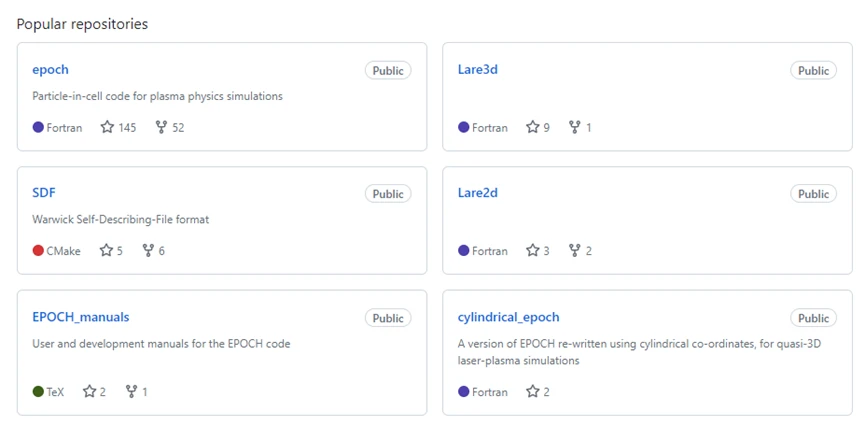Click the star icon on Lare3d repository
Image resolution: width=865 pixels, height=426 pixels.
pyautogui.click(x=533, y=128)
